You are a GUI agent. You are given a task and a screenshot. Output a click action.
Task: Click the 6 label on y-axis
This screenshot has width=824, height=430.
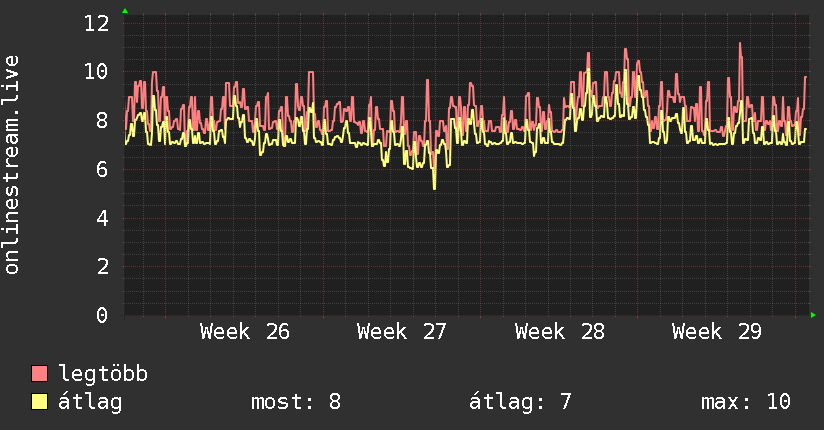[x=102, y=169]
